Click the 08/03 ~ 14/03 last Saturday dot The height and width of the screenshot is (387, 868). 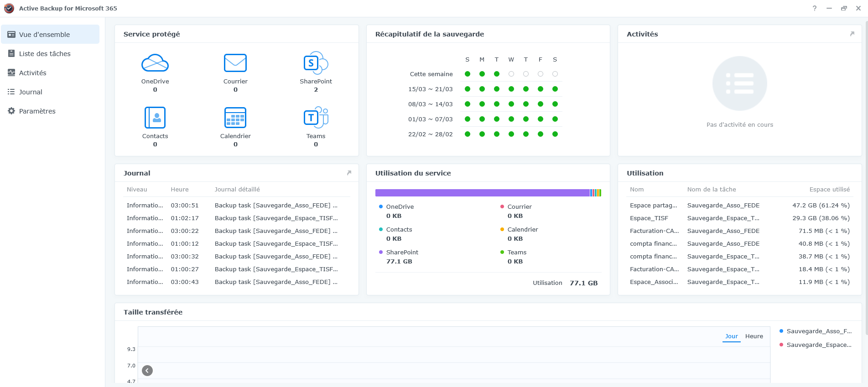point(555,104)
